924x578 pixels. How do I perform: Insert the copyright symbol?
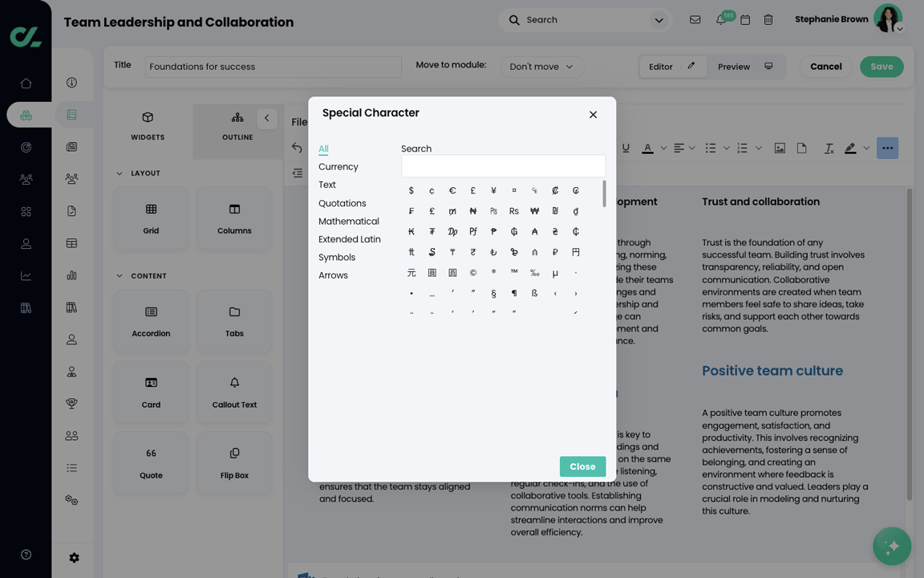pyautogui.click(x=472, y=272)
